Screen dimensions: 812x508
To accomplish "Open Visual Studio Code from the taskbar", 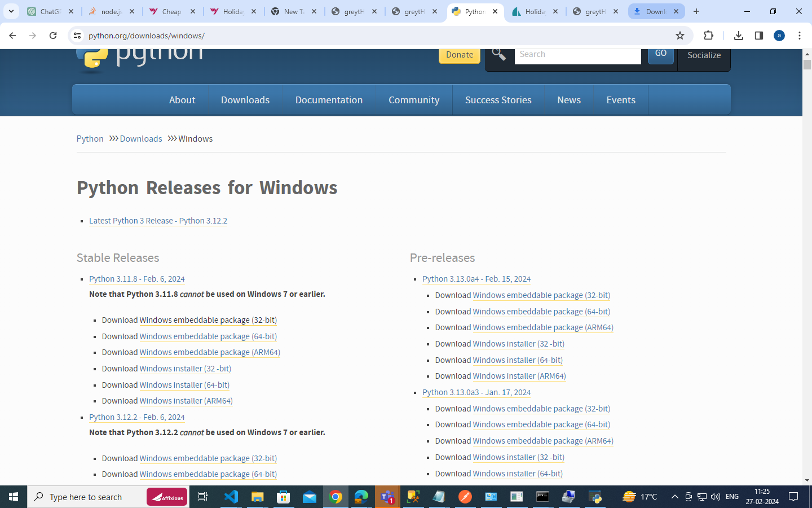I will point(231,497).
